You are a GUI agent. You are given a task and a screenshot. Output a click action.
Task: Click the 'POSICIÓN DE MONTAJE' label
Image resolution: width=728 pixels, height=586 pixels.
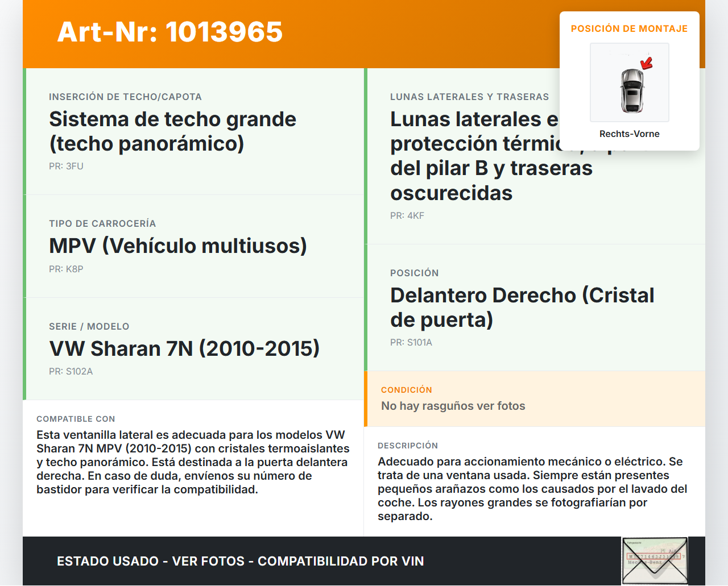click(x=630, y=28)
